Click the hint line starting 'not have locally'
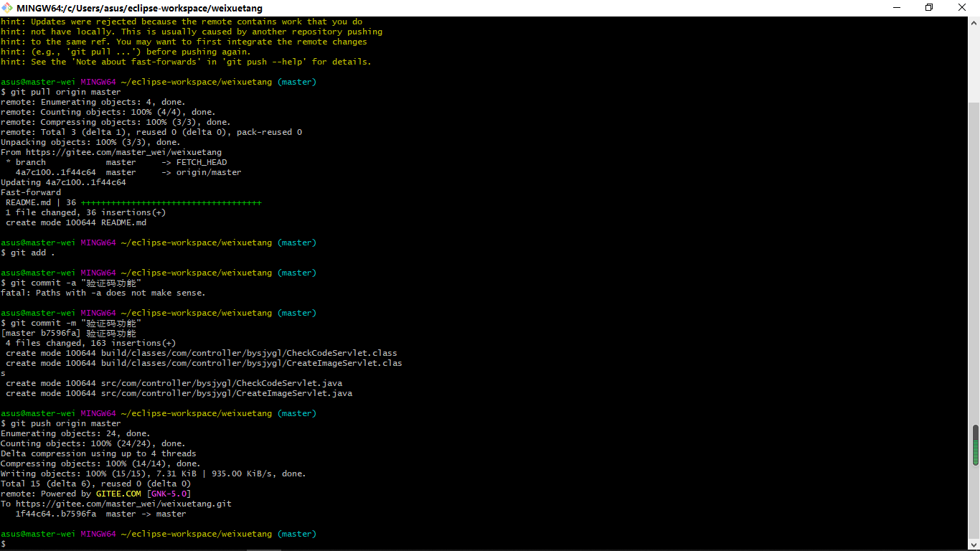 click(x=192, y=32)
